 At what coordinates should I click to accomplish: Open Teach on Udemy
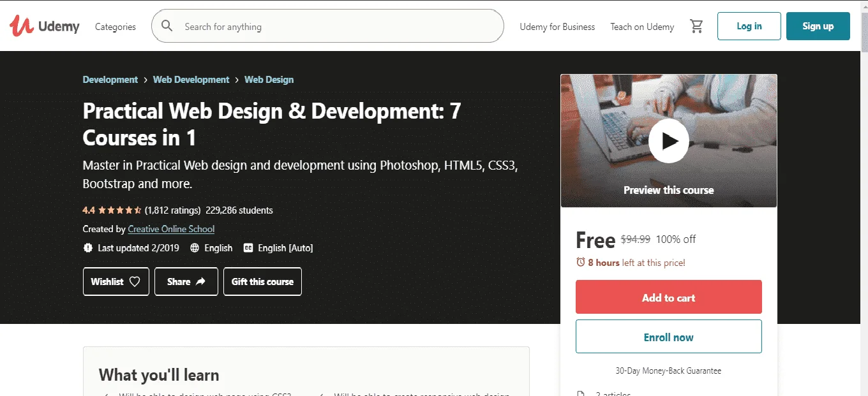[642, 27]
